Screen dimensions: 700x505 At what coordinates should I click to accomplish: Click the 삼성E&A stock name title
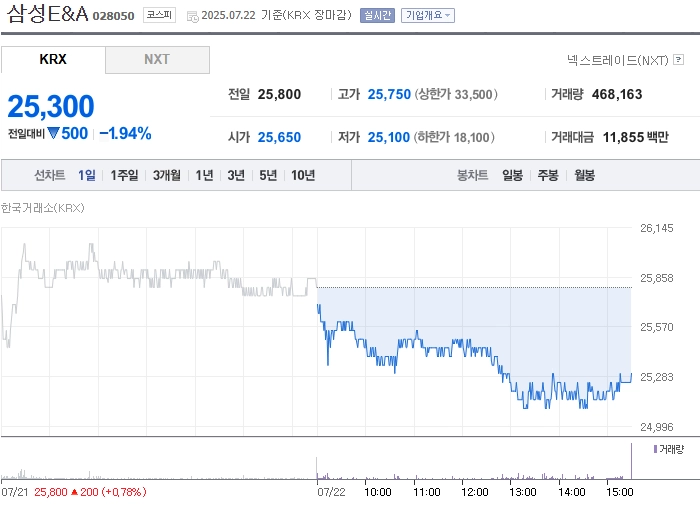pyautogui.click(x=47, y=13)
